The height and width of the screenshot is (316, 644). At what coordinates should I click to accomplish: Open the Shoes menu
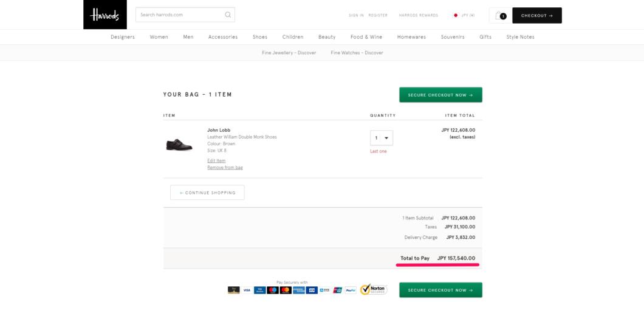point(260,37)
